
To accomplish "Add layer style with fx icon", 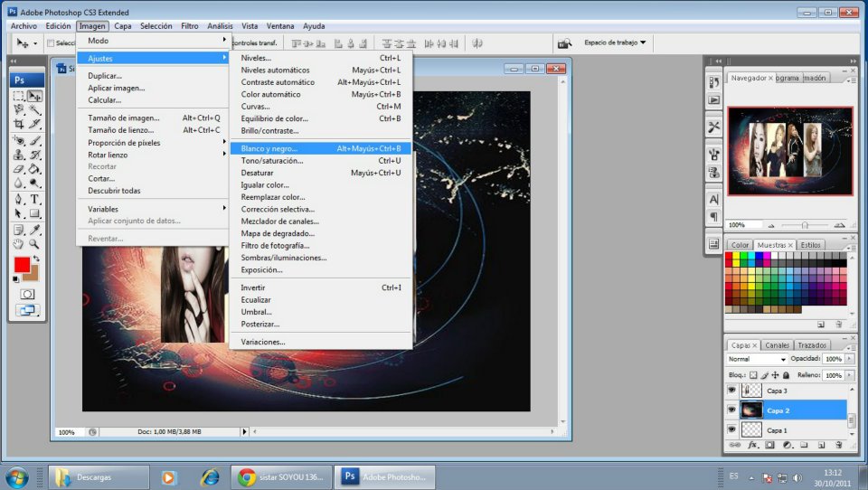I will pos(751,445).
